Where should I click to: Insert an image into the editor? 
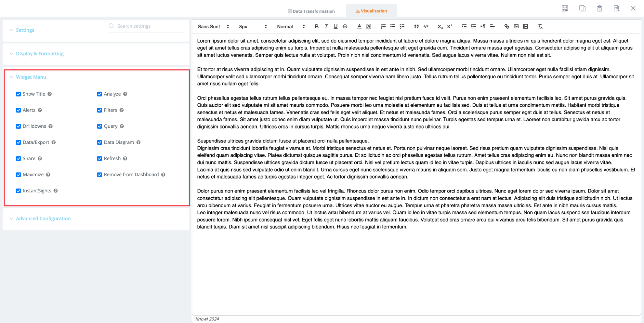point(516,26)
